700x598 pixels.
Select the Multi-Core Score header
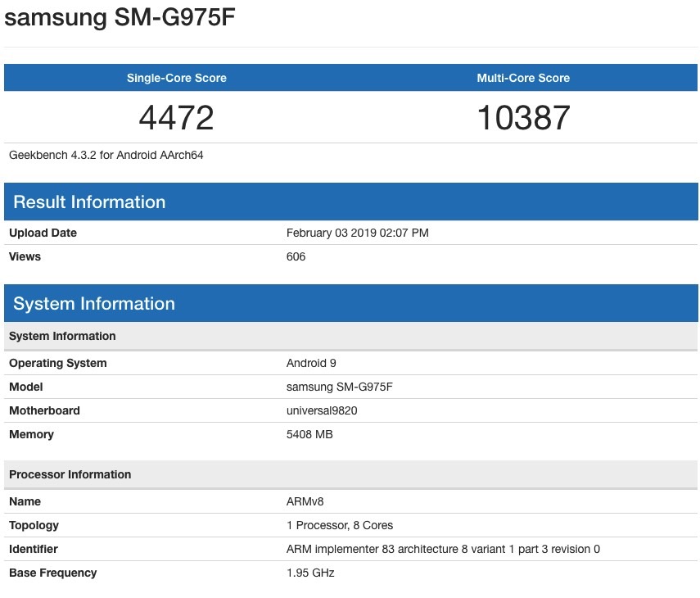coord(523,78)
